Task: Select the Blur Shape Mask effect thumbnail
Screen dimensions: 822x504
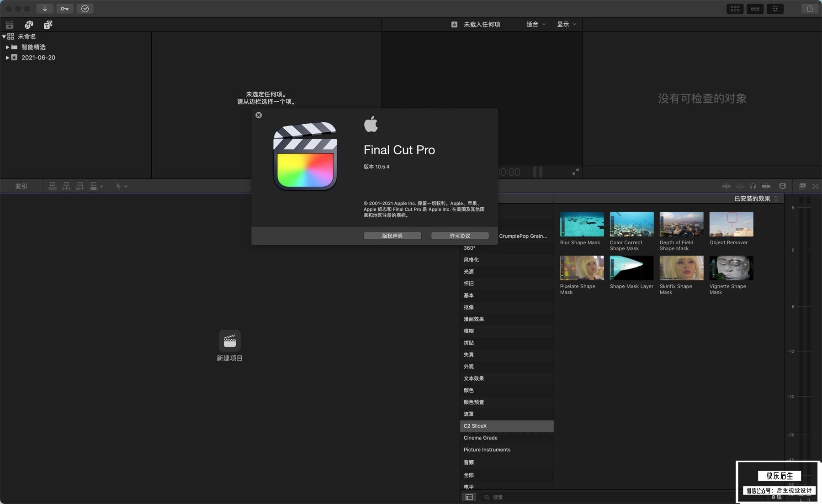Action: 582,224
